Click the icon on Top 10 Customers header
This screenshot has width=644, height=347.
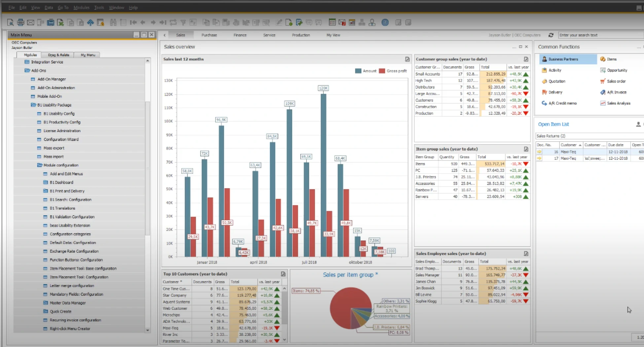[x=283, y=274]
